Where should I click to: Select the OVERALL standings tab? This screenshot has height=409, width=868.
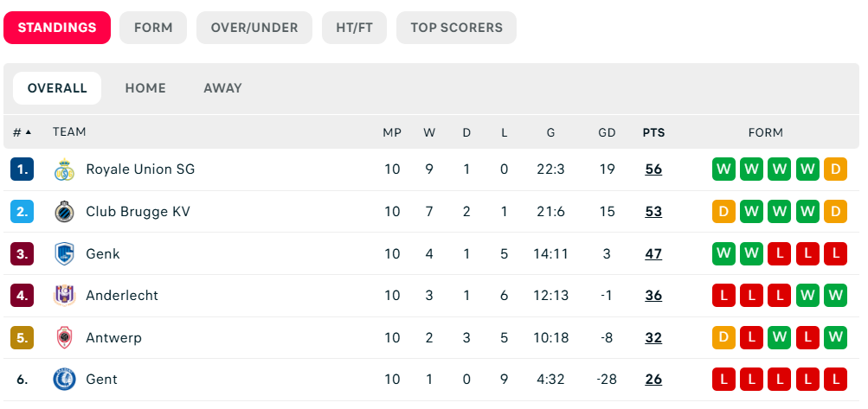click(57, 88)
